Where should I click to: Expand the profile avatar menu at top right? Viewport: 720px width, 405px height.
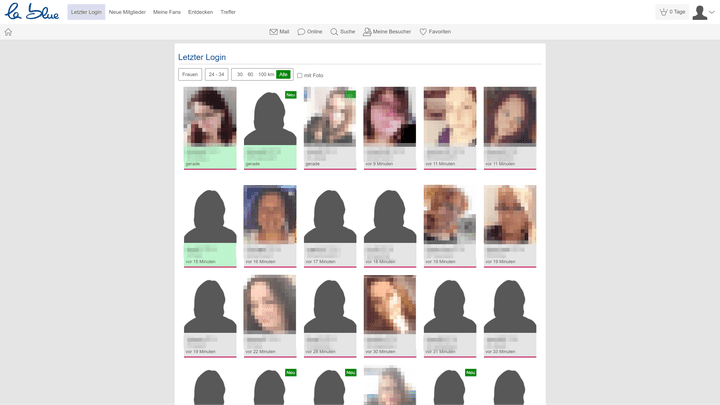click(703, 12)
